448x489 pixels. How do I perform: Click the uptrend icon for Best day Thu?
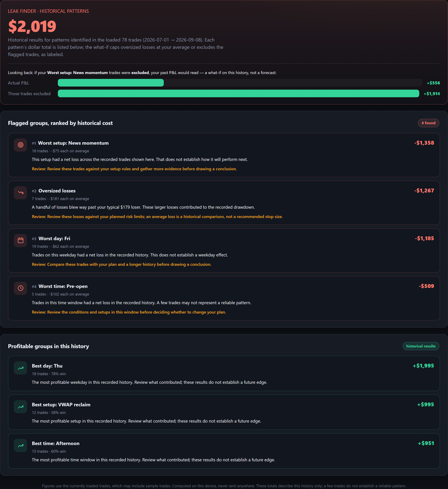point(20,368)
